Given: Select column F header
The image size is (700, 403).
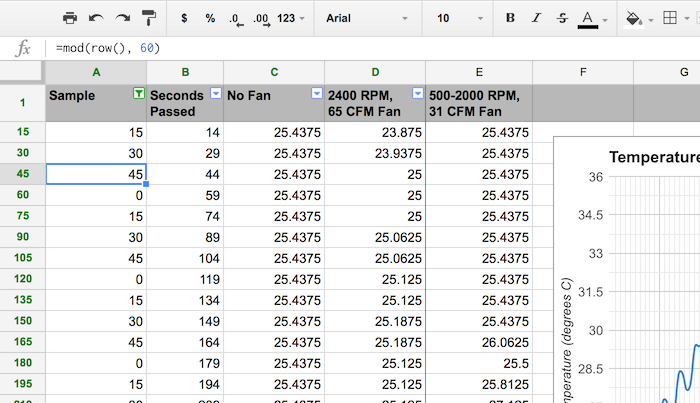Looking at the screenshot, I should pyautogui.click(x=583, y=72).
